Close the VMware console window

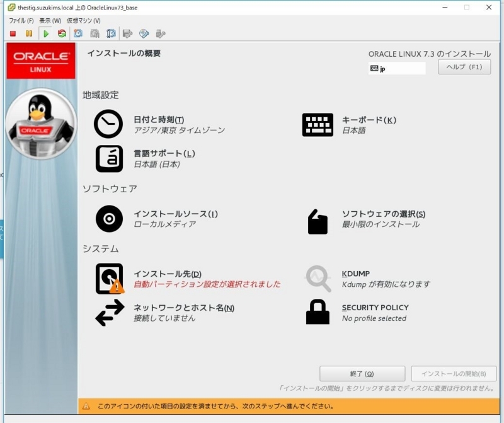click(x=489, y=8)
